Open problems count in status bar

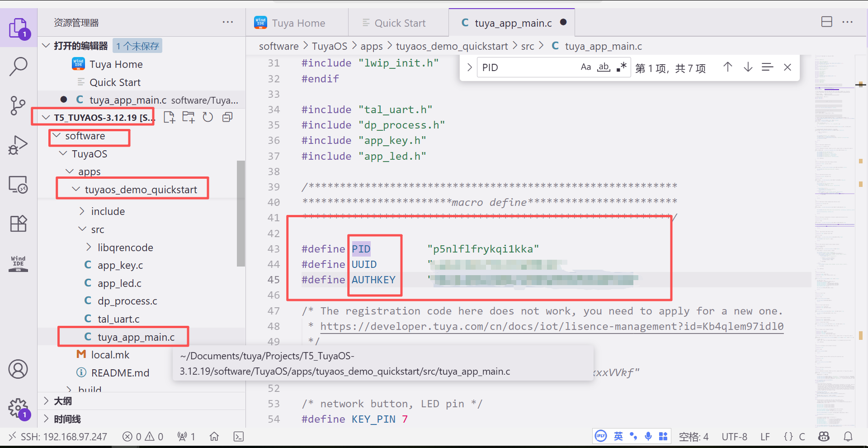click(143, 437)
